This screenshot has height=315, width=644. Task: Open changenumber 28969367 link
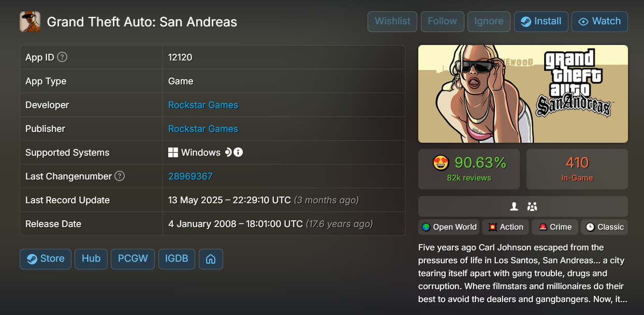(x=191, y=176)
